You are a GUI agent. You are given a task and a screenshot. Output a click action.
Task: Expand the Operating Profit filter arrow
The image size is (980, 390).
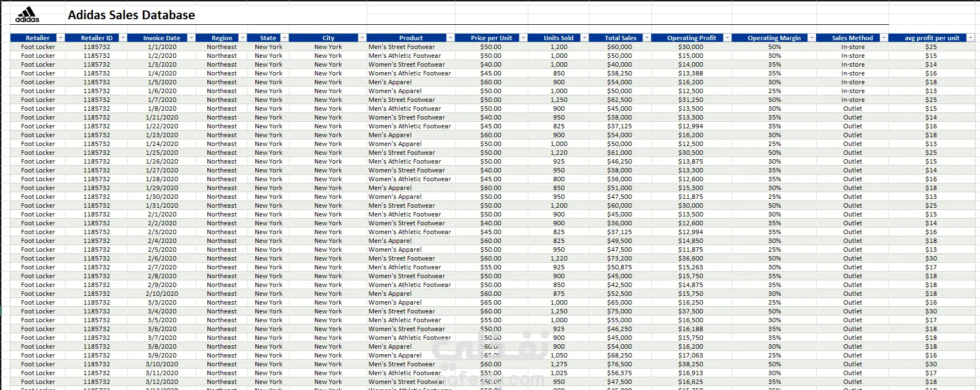point(727,38)
